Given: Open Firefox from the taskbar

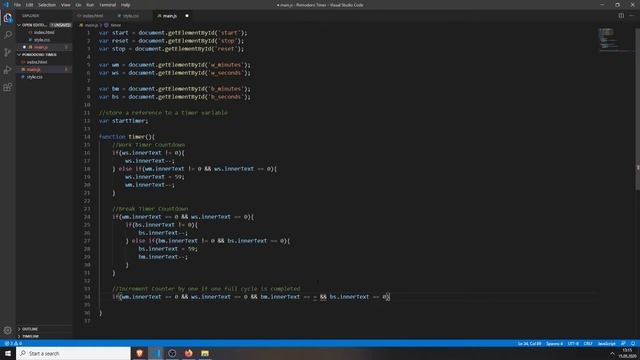Looking at the screenshot, I should click(x=189, y=353).
